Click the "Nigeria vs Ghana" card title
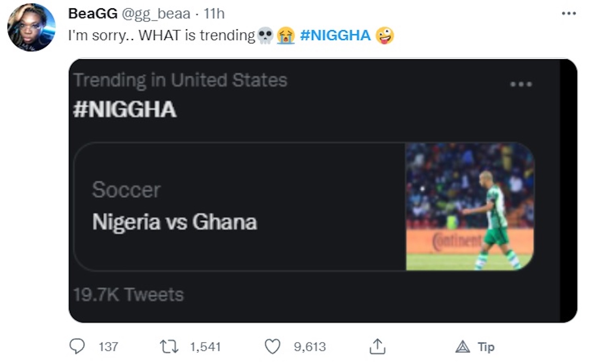 click(174, 222)
